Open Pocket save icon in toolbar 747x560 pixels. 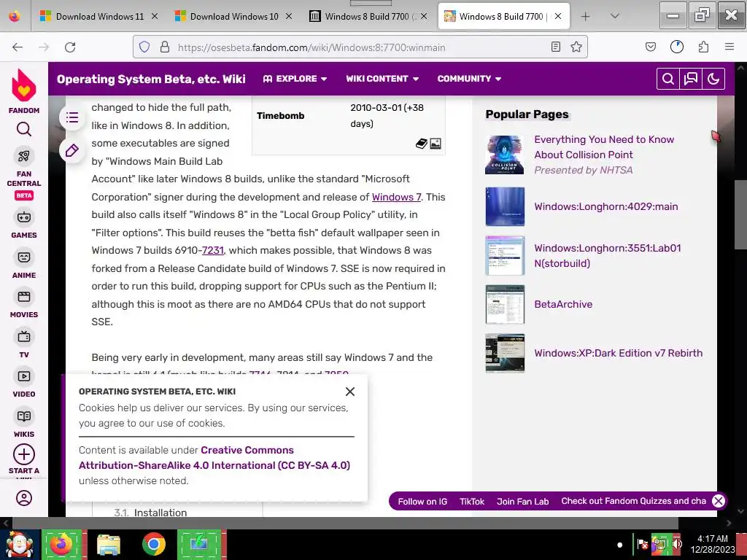(x=651, y=47)
